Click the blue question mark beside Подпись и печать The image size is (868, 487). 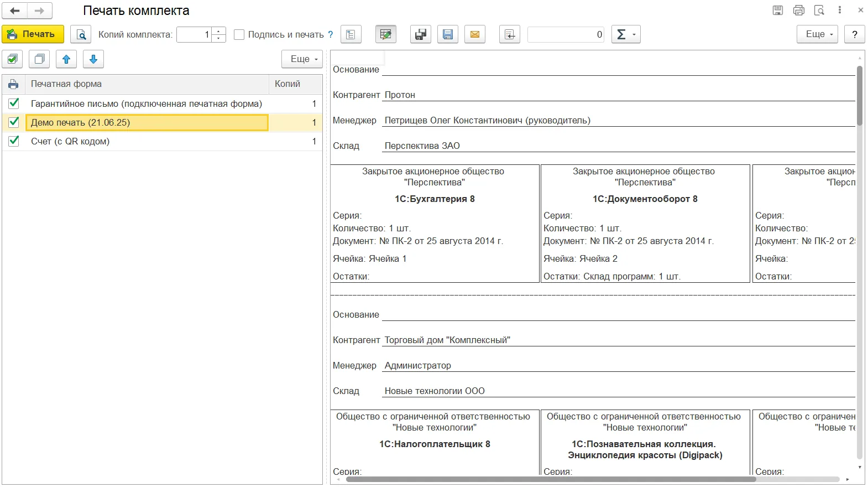pos(331,34)
